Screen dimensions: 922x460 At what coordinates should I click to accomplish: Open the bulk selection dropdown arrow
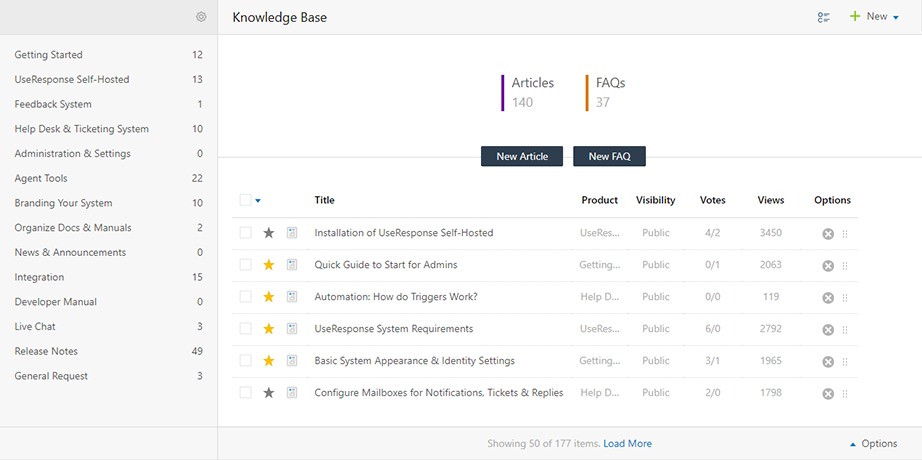point(258,201)
